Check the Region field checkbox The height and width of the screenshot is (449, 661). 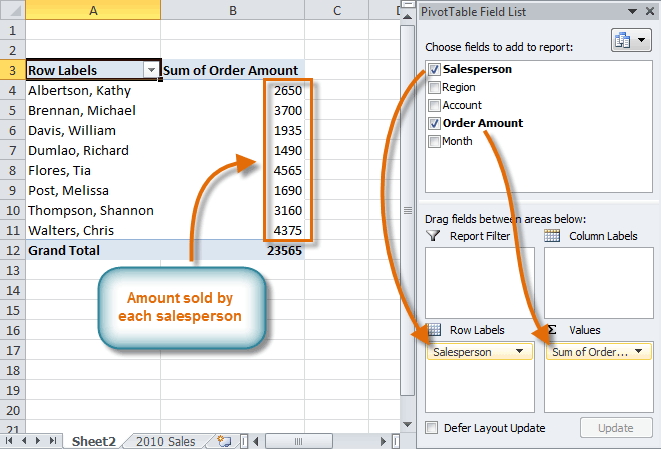coord(433,88)
